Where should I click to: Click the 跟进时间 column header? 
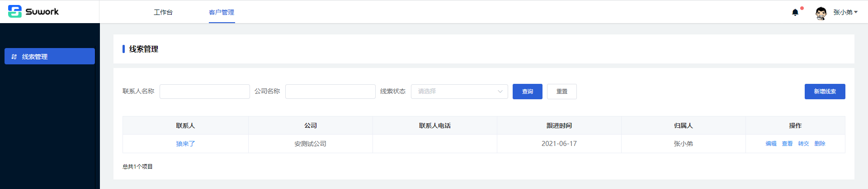(x=559, y=126)
